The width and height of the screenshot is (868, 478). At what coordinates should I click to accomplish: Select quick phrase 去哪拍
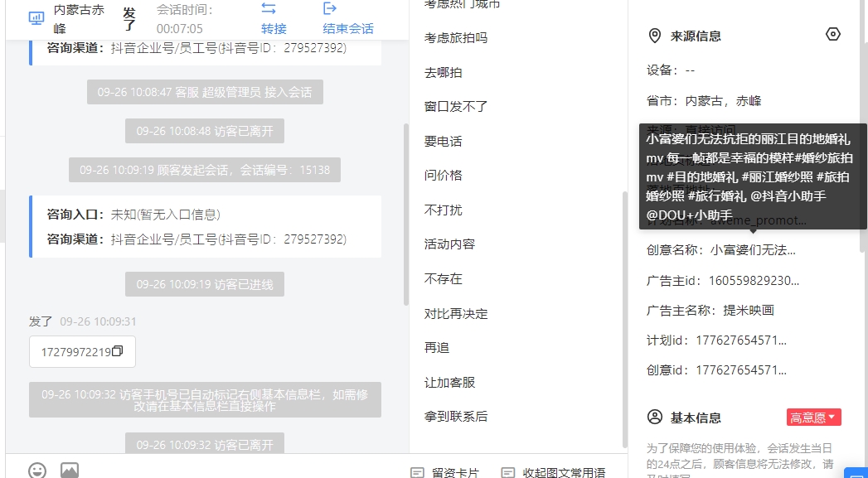click(443, 72)
